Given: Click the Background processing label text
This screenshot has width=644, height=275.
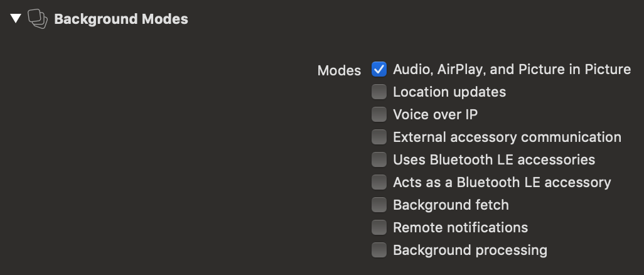Looking at the screenshot, I should coord(470,251).
